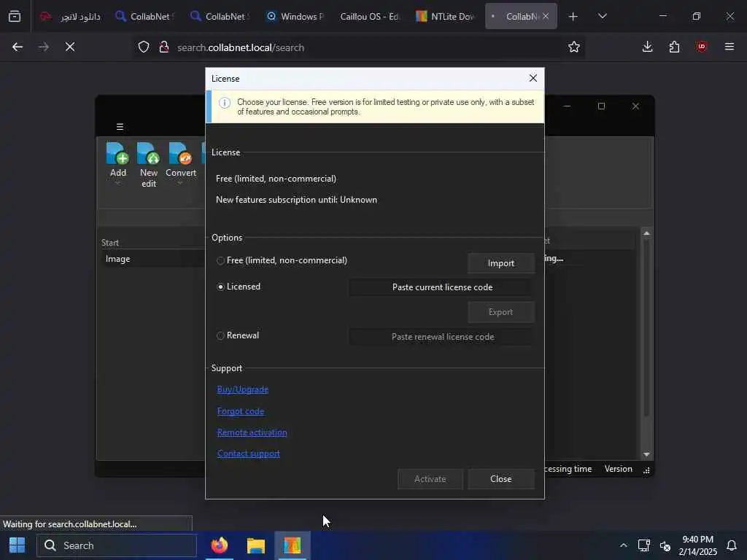
Task: Click the scroll up arrow in NTLite panel
Action: tap(646, 233)
